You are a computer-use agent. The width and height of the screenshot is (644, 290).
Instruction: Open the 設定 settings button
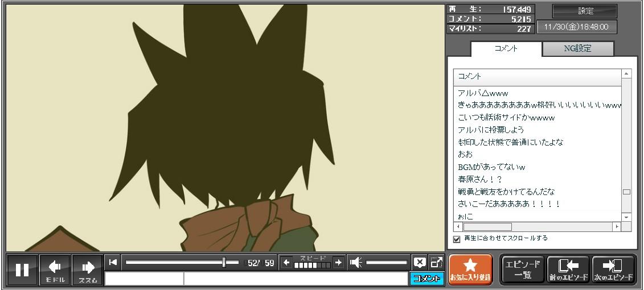tap(585, 11)
